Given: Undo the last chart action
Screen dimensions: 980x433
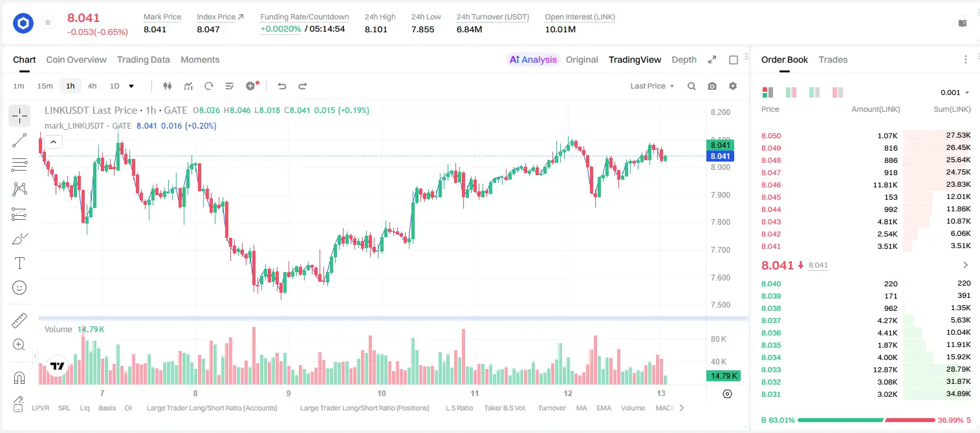Looking at the screenshot, I should [281, 86].
